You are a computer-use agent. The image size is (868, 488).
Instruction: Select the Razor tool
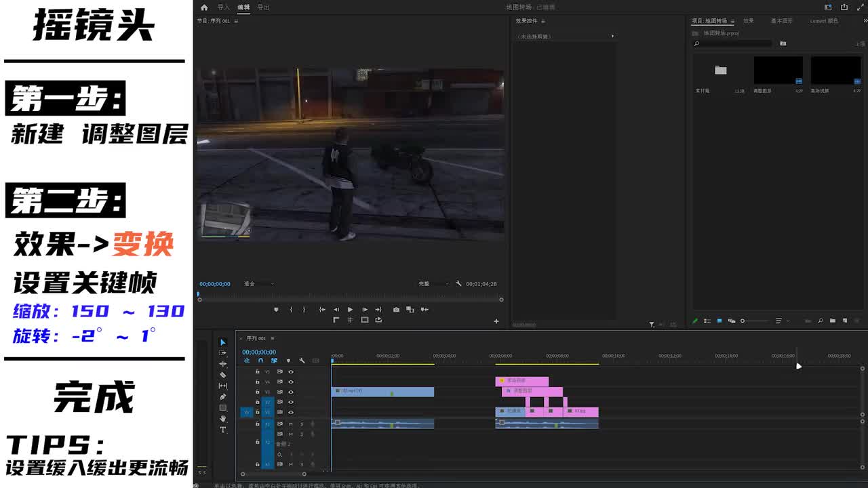click(x=222, y=375)
